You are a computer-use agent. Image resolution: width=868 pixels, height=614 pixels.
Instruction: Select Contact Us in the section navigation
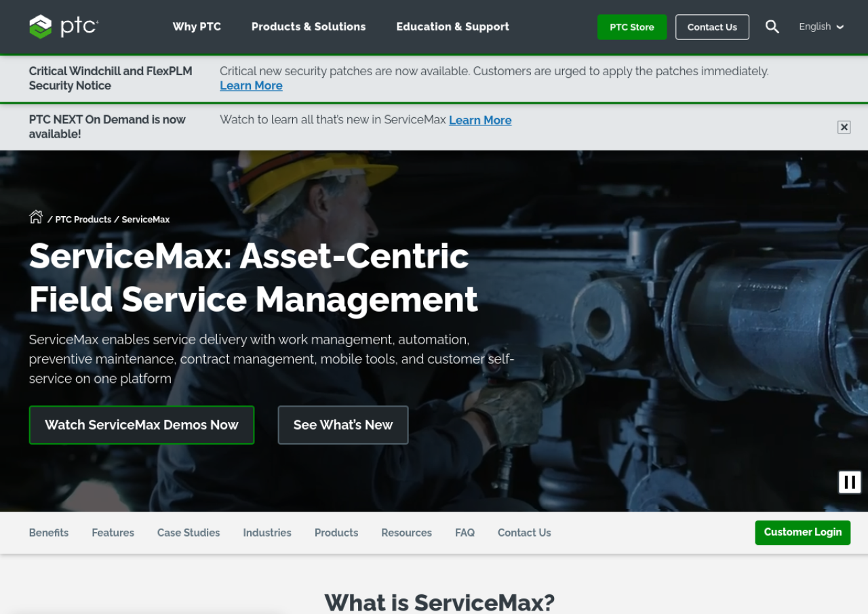pos(524,533)
